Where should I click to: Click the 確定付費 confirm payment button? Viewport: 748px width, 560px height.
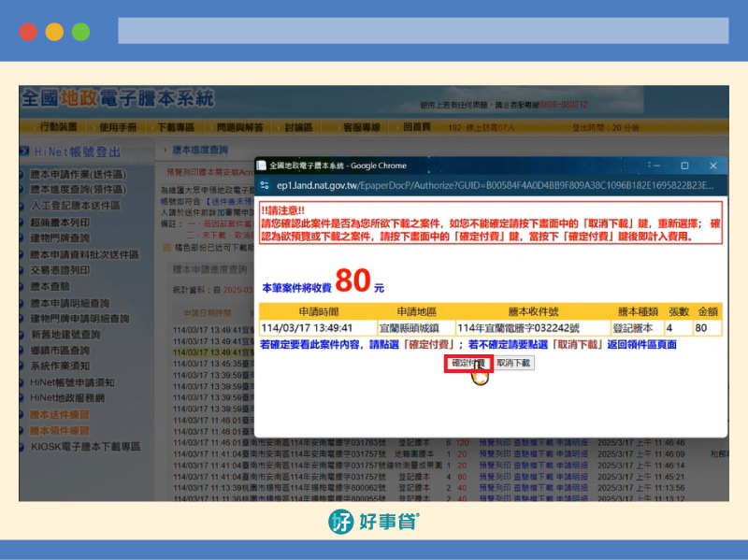tap(468, 363)
